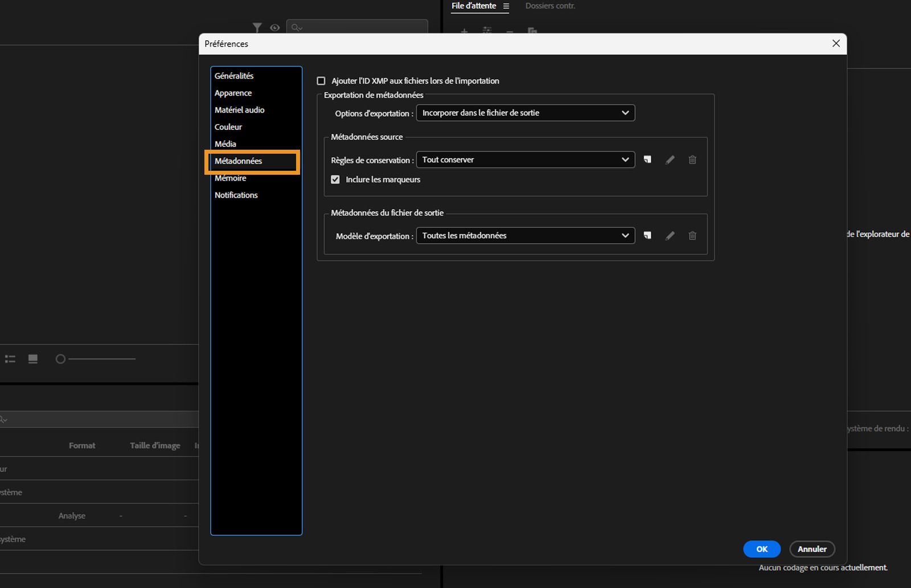Click the Format column header
Screen dimensions: 911x588
(82, 446)
